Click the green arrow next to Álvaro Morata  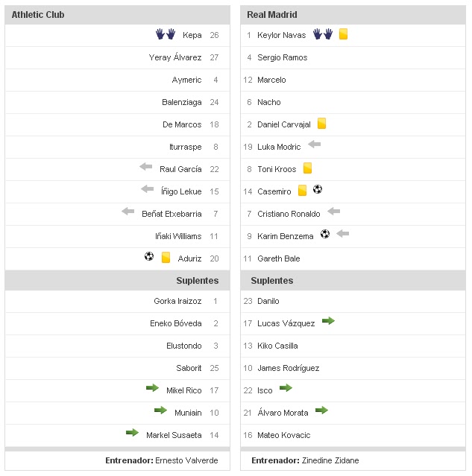point(321,410)
